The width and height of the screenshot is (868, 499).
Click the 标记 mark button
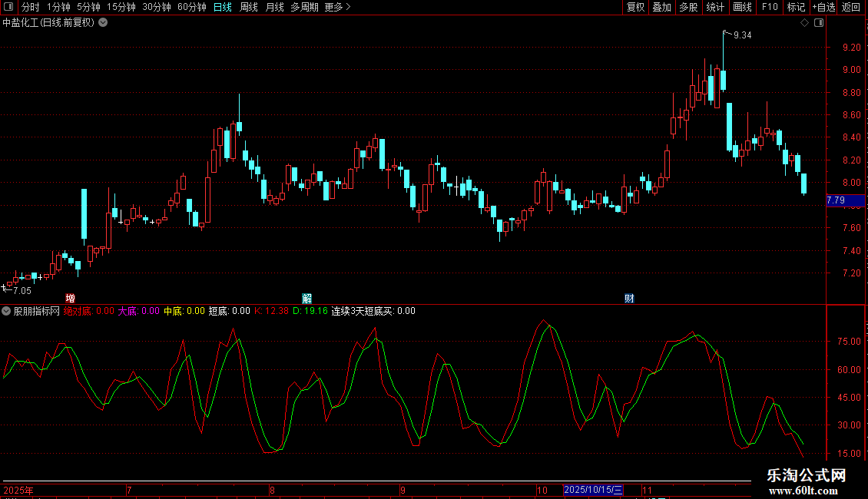click(x=796, y=7)
